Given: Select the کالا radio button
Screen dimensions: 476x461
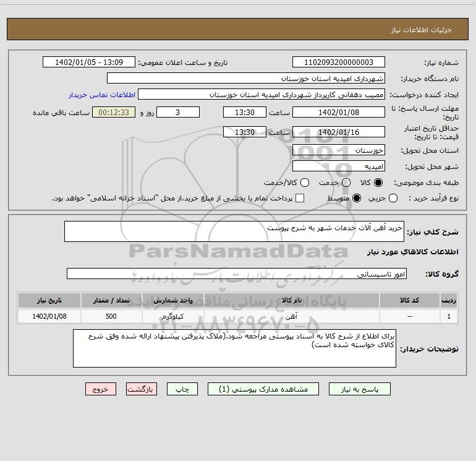Looking at the screenshot, I should tap(378, 183).
